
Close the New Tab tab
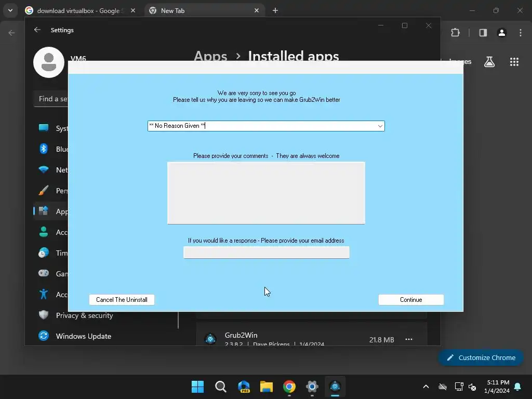(x=257, y=10)
